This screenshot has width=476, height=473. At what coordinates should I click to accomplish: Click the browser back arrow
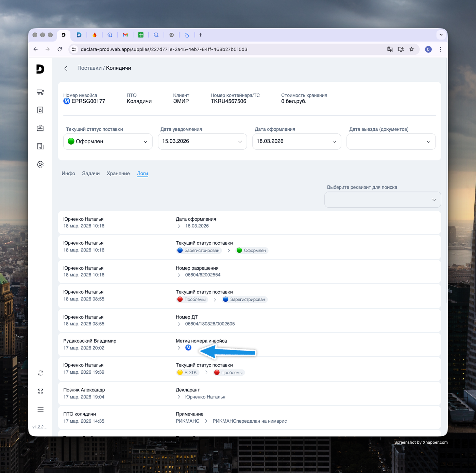point(36,49)
